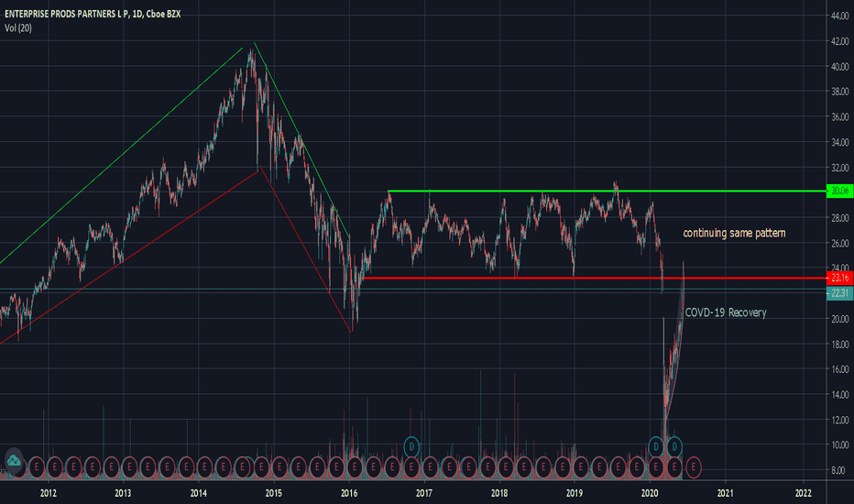Click the D dividend marker near late 2016
Image resolution: width=854 pixels, height=504 pixels.
tap(411, 447)
